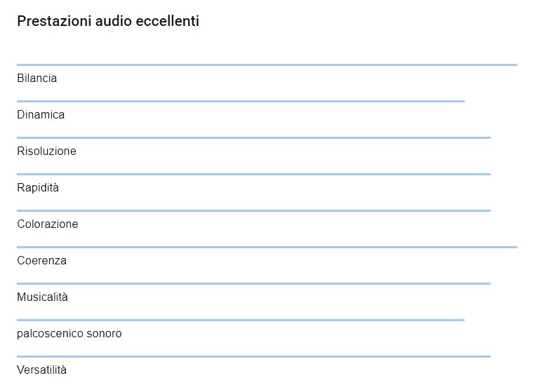Click the Risoluzione label
556x392 pixels.
46,151
